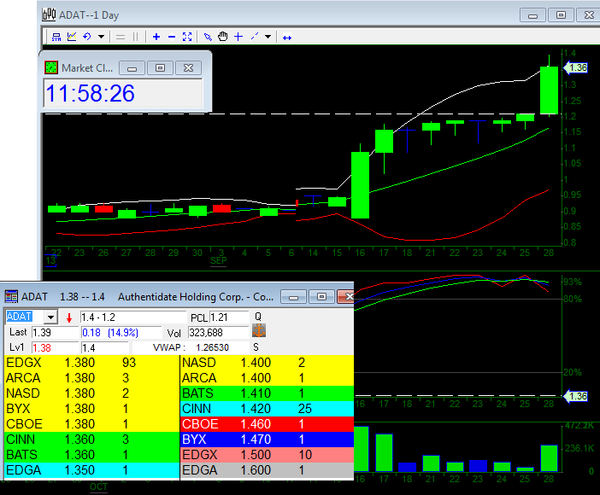This screenshot has height=495, width=600.
Task: Click the market clock time 11:58:26
Action: coord(90,93)
